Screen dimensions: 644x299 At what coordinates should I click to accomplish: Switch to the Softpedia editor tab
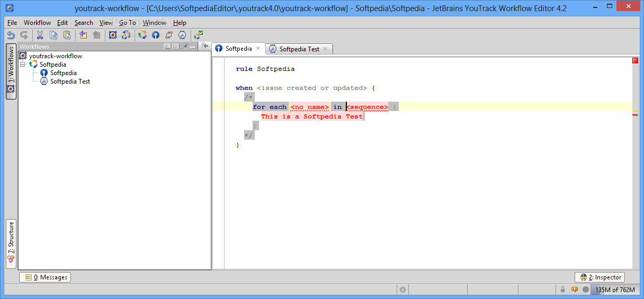pyautogui.click(x=238, y=48)
